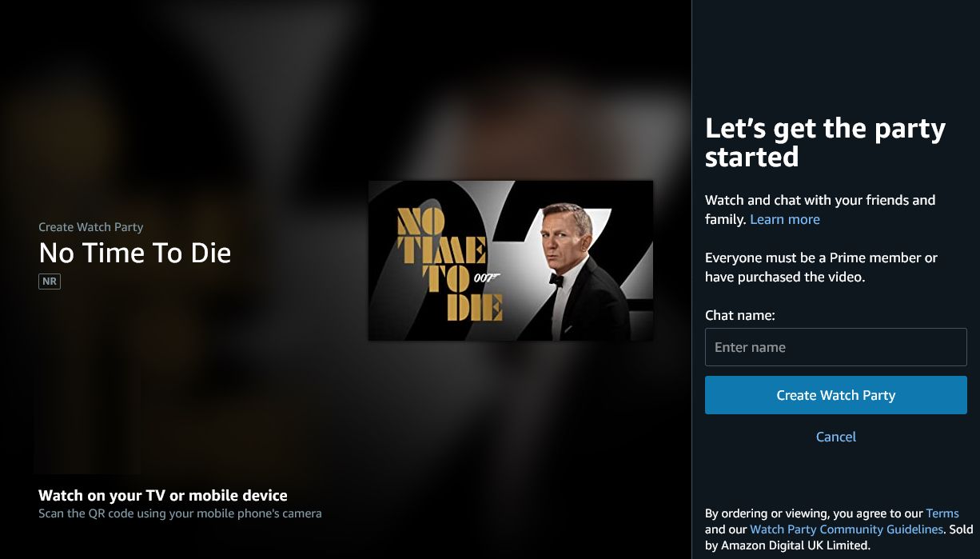Viewport: 980px width, 559px height.
Task: Click the 007 logo on the poster
Action: pyautogui.click(x=487, y=278)
